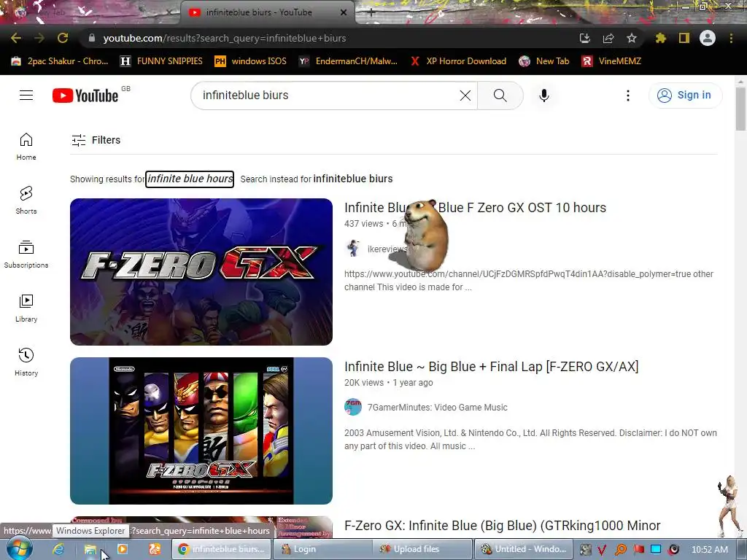The height and width of the screenshot is (560, 747).
Task: Open the VineMEMZ bookmark
Action: point(611,61)
